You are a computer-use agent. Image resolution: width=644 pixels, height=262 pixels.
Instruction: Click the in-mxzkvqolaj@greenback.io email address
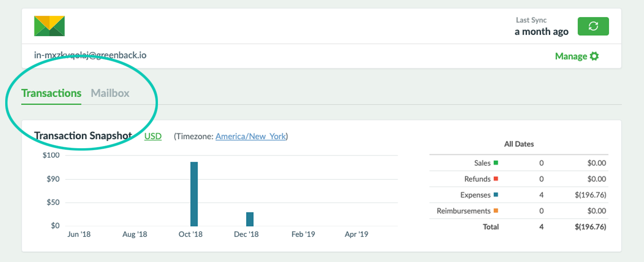coord(90,55)
